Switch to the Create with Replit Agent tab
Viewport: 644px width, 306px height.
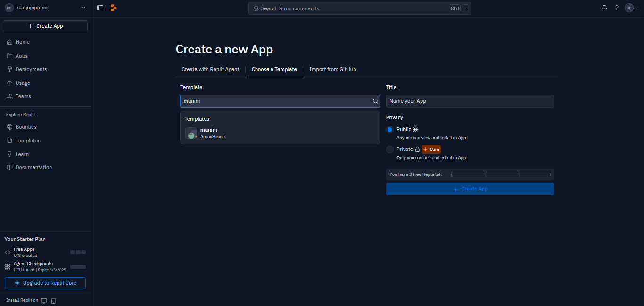[210, 69]
